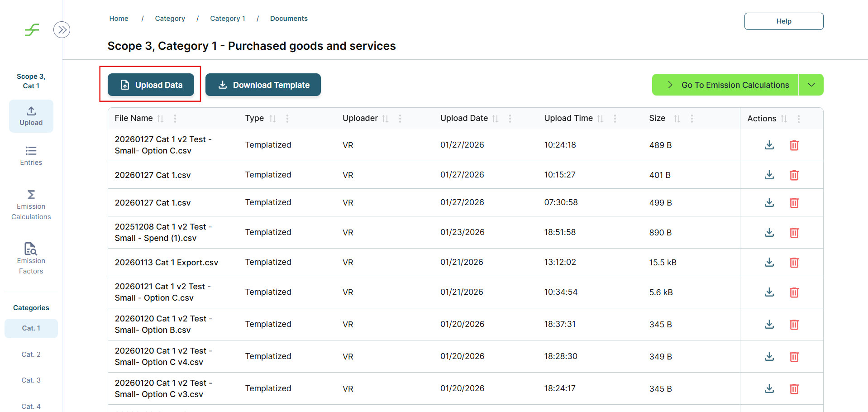Screen dimensions: 868x412
Task: Expand the Go To Emission Calculations dropdown arrow
Action: [x=811, y=85]
